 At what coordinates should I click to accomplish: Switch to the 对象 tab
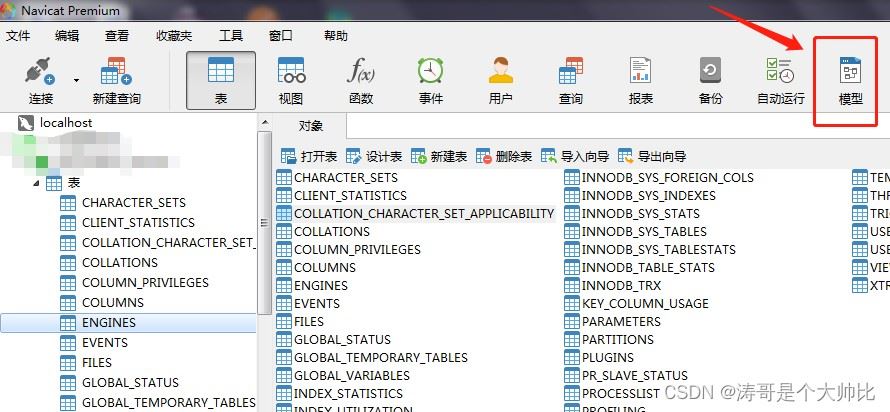tap(310, 126)
